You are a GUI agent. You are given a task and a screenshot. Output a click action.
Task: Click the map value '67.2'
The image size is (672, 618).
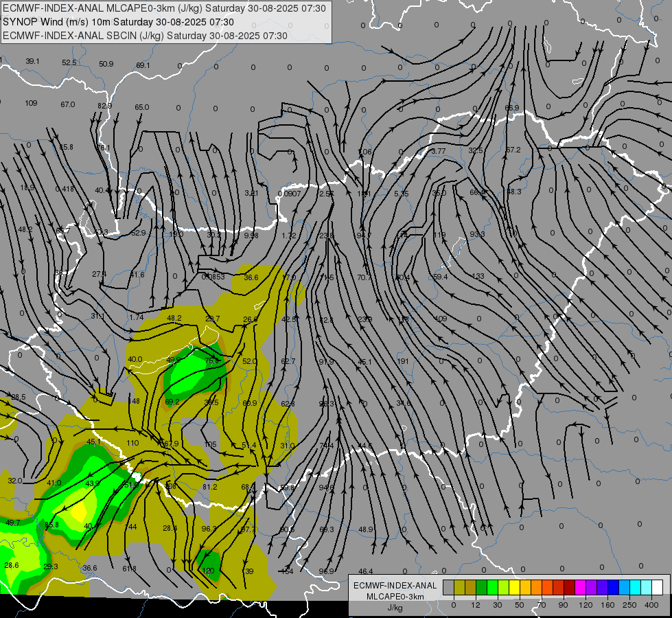pos(513,150)
